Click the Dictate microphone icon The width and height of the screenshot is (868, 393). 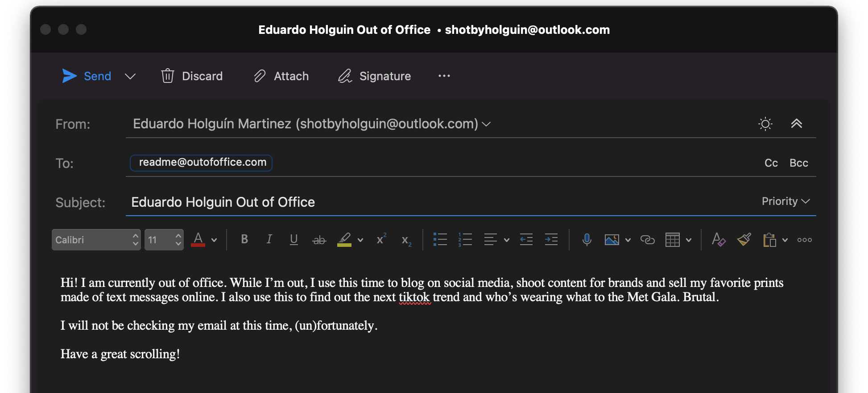[587, 240]
